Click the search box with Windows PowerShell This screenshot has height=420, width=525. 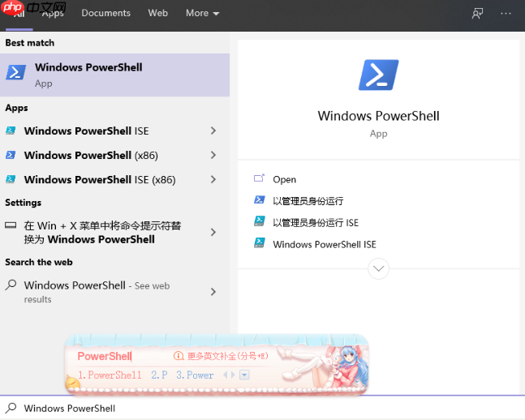263,408
